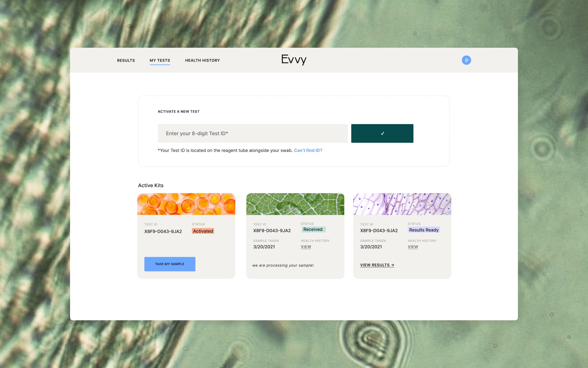
Task: Open the profile avatar P
Action: click(466, 60)
